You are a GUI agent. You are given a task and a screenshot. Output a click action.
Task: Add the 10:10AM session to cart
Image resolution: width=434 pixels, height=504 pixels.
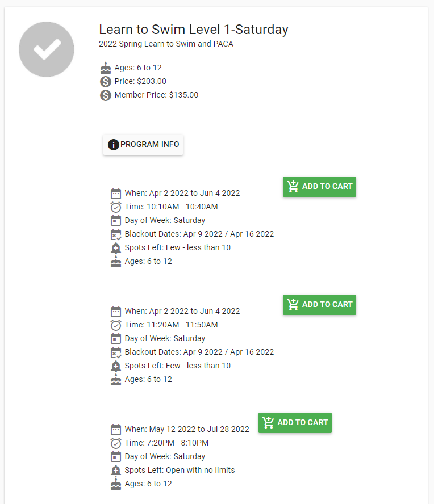coord(319,187)
